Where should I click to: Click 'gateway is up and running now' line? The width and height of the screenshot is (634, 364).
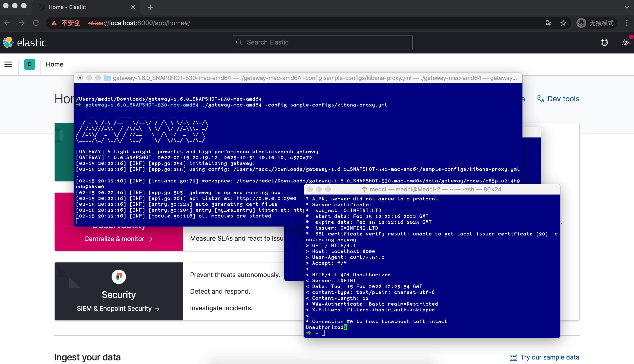180,193
